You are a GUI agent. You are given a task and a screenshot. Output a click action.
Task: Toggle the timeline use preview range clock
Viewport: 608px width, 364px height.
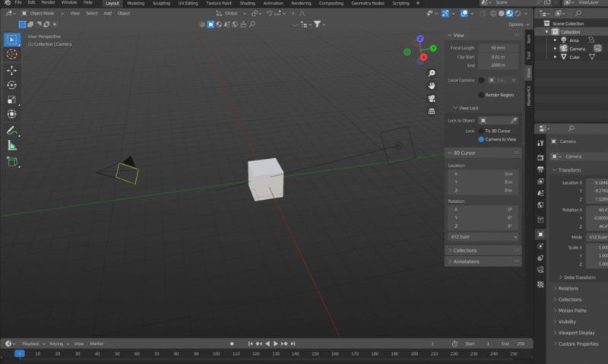pyautogui.click(x=454, y=343)
